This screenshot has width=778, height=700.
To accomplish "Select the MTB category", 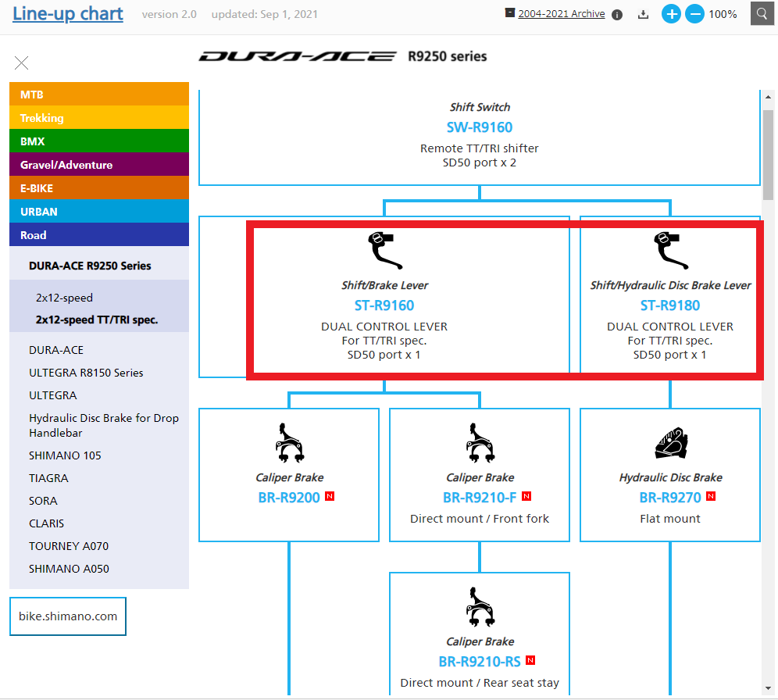I will click(99, 95).
